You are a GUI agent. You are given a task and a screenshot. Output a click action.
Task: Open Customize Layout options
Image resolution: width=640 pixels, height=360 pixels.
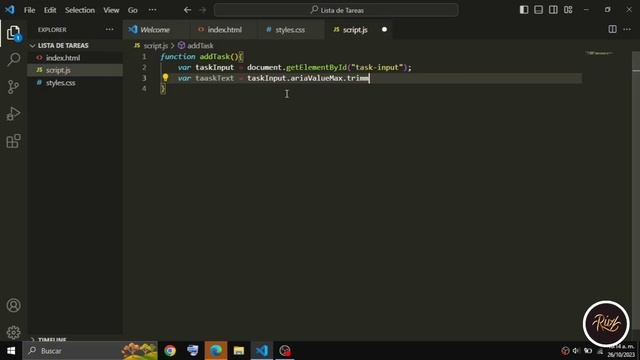[x=568, y=10]
